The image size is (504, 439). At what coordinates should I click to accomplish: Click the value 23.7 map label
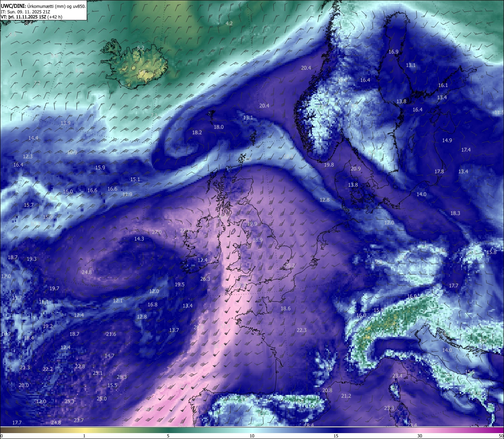(79, 420)
